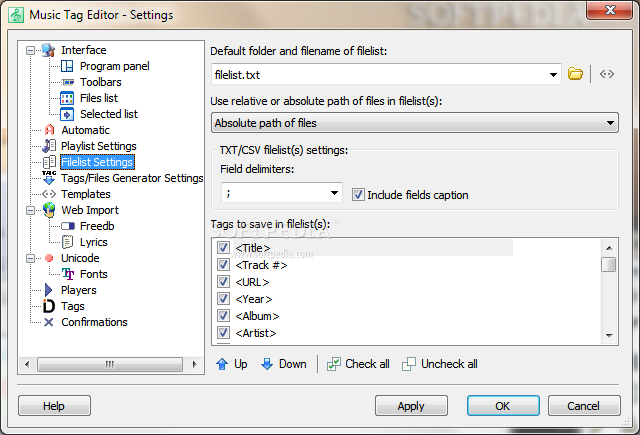Screen dimensions: 640x435
Task: Click the Program panel icon
Action: coord(67,66)
